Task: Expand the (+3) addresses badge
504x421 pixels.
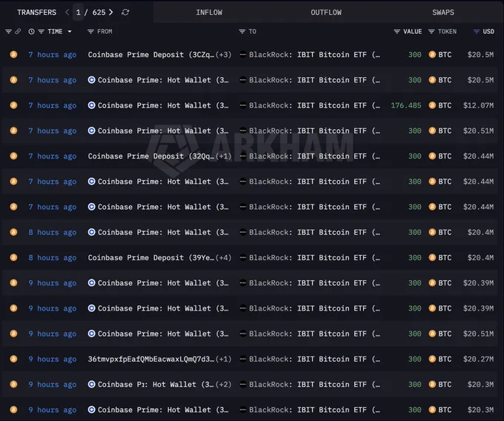Action: coord(223,55)
